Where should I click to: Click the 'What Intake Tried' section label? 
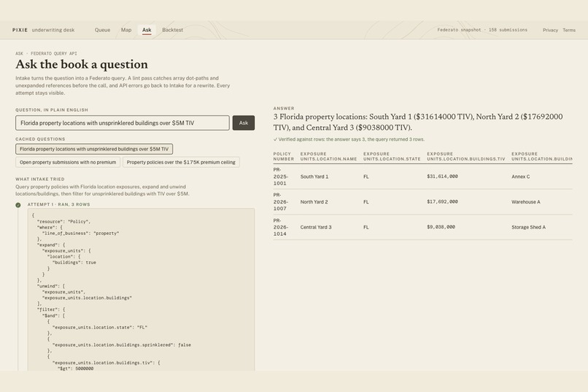point(39,180)
